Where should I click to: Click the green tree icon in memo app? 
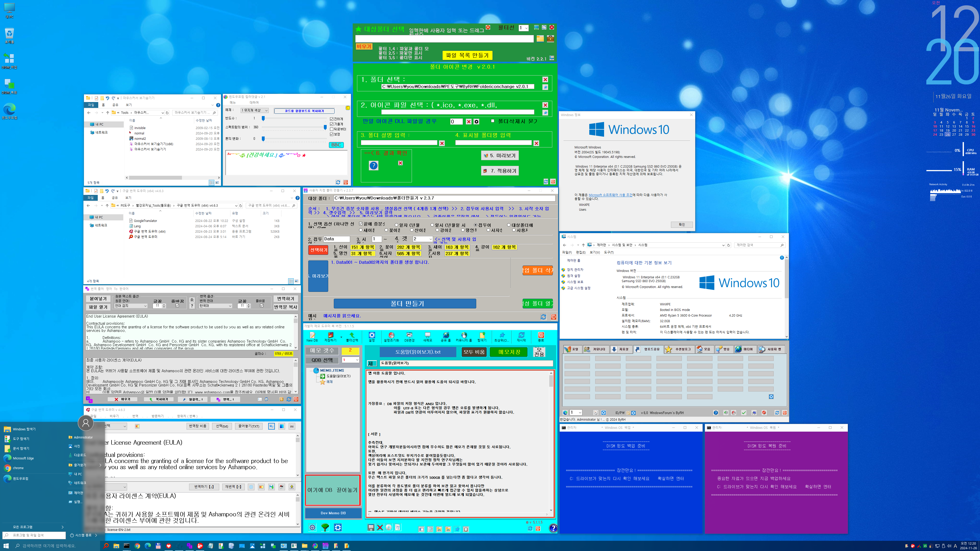click(x=325, y=527)
